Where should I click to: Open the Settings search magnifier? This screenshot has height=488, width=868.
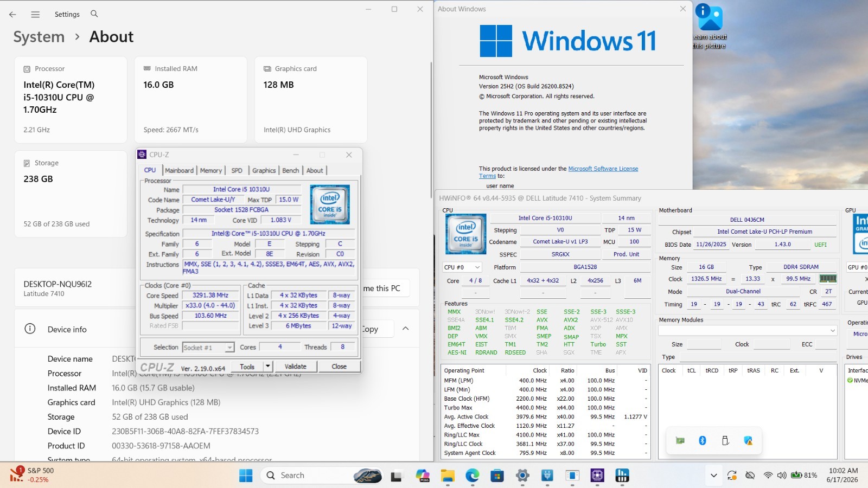tap(94, 14)
